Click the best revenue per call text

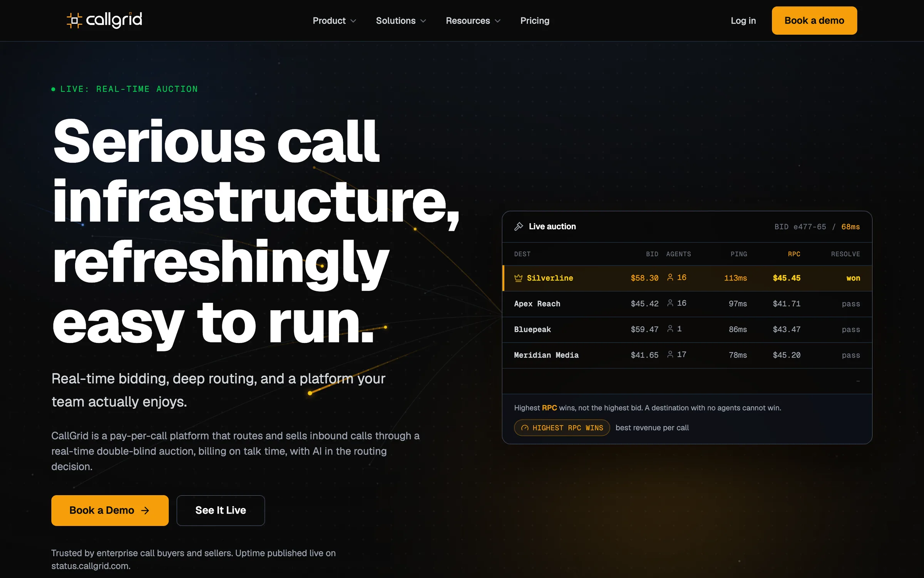pyautogui.click(x=652, y=428)
